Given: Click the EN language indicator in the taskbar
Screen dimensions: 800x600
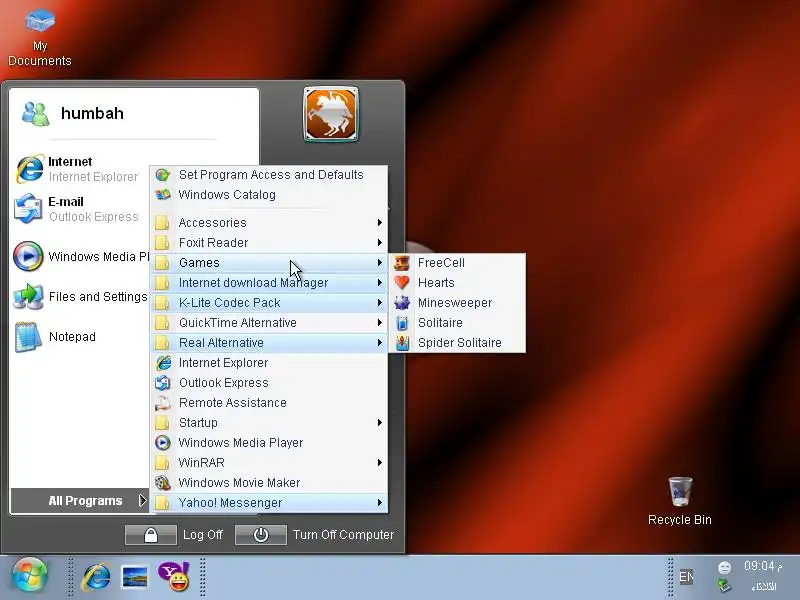Looking at the screenshot, I should pyautogui.click(x=686, y=577).
